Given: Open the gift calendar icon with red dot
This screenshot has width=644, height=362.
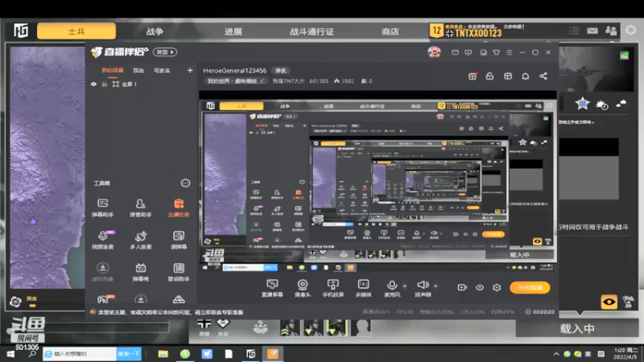Looking at the screenshot, I should (473, 76).
